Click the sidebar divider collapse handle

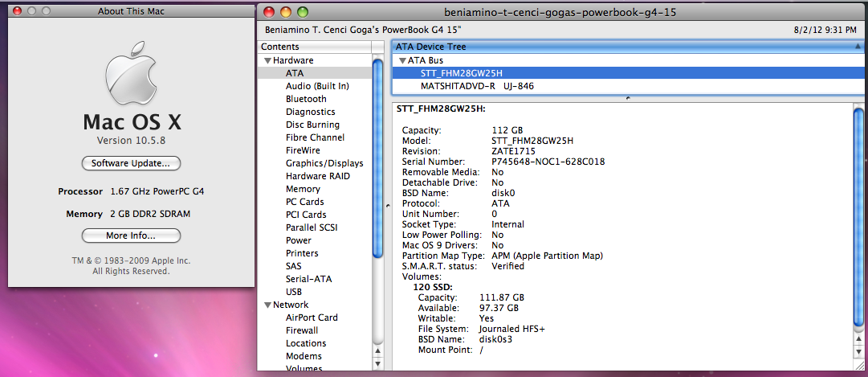pos(388,206)
